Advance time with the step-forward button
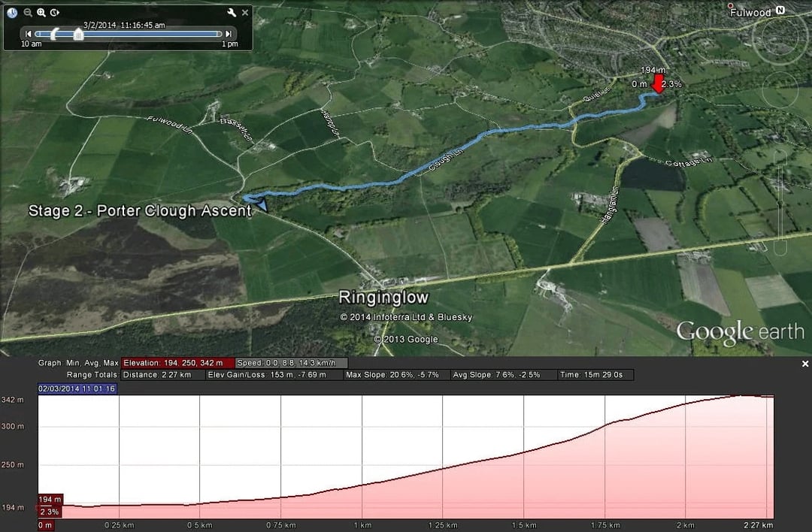Screen dimensions: 812x532 [228, 34]
